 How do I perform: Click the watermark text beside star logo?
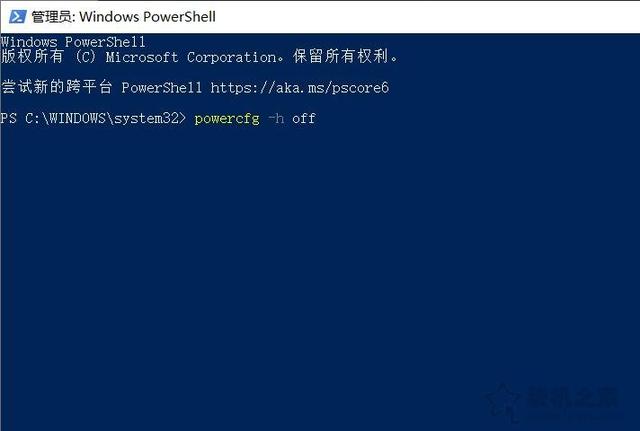pos(573,398)
